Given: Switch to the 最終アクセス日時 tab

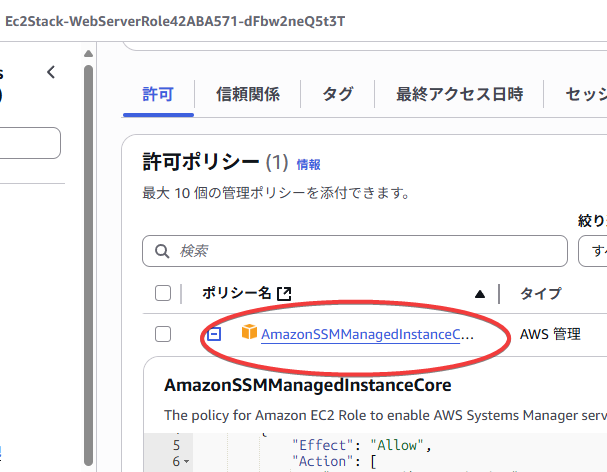Looking at the screenshot, I should pyautogui.click(x=459, y=94).
